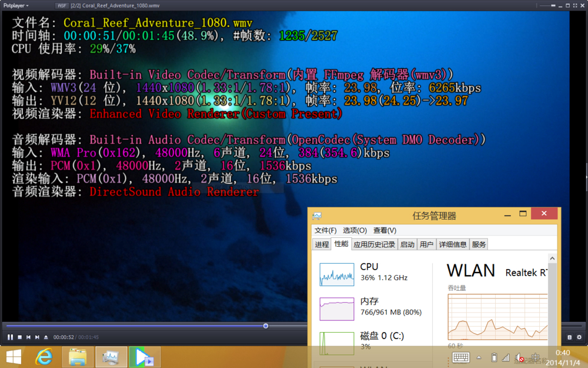Click the scroll-up arrow in Task Manager
This screenshot has height=368, width=588.
552,258
